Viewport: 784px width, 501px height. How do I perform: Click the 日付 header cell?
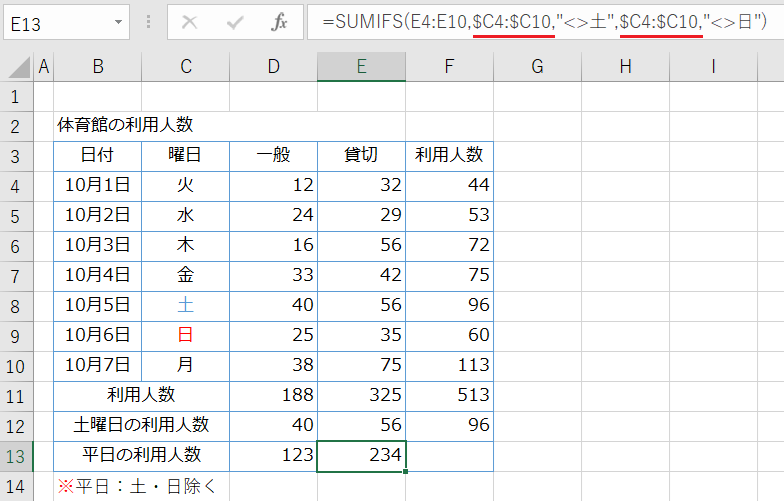[98, 156]
